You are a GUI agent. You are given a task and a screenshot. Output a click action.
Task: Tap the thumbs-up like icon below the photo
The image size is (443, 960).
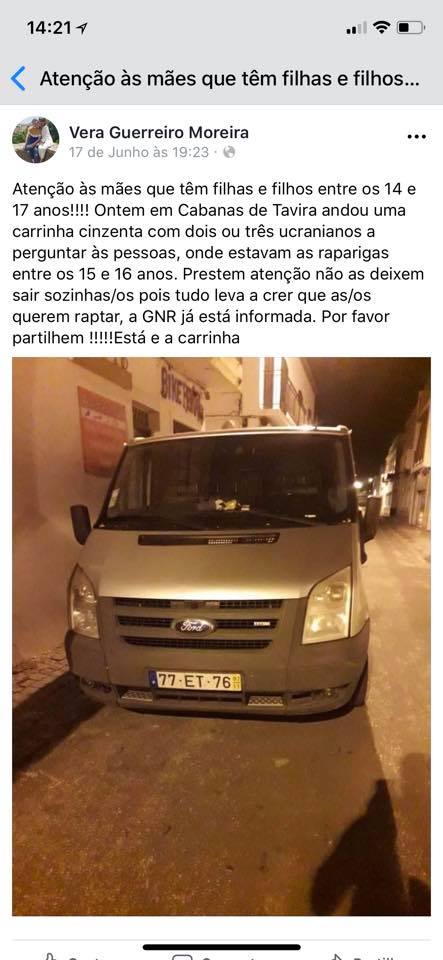pos(51,956)
